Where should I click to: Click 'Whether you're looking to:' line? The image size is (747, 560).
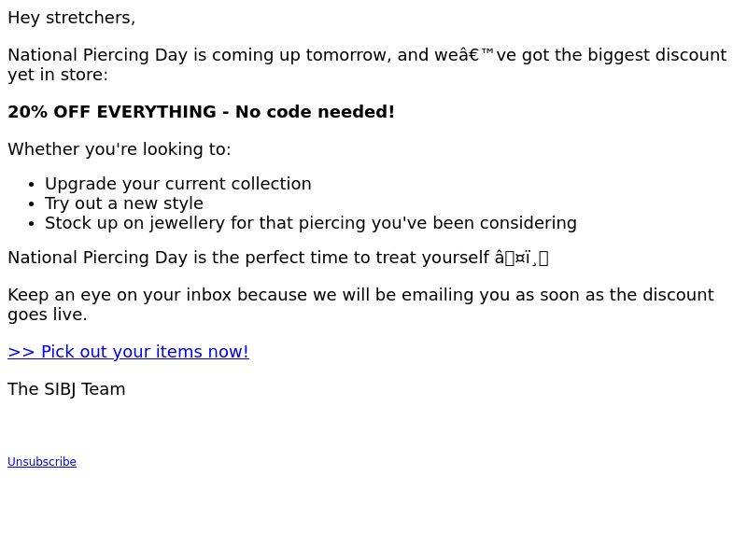120,149
